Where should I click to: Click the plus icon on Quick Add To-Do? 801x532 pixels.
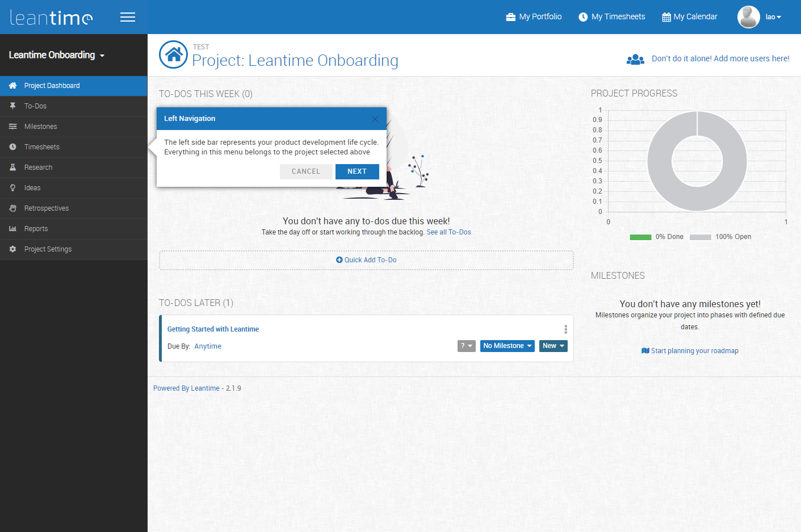[x=339, y=260]
